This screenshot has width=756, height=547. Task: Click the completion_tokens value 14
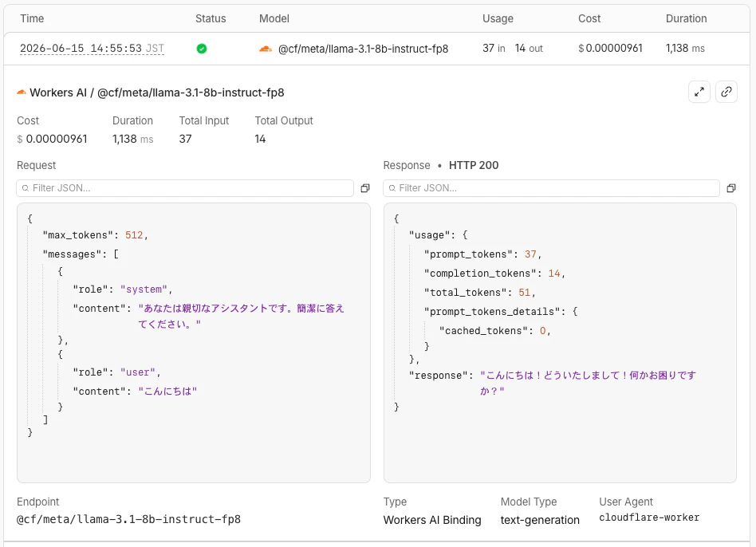(554, 273)
